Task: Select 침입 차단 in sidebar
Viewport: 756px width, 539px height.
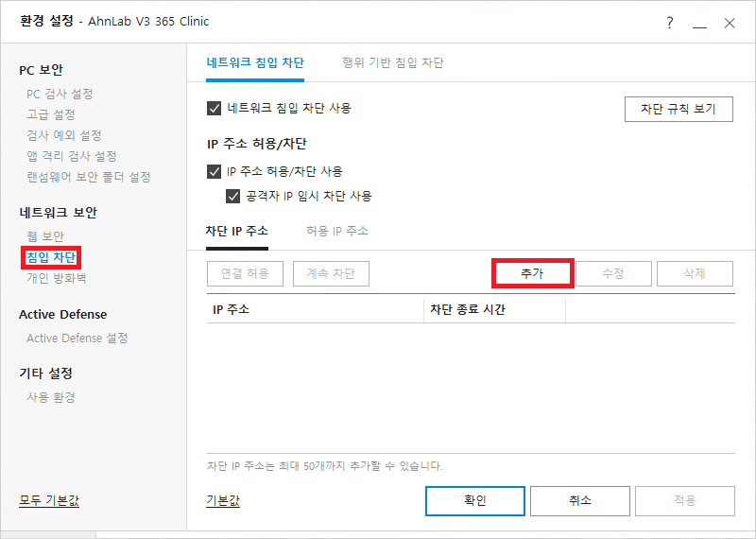Action: pyautogui.click(x=51, y=257)
